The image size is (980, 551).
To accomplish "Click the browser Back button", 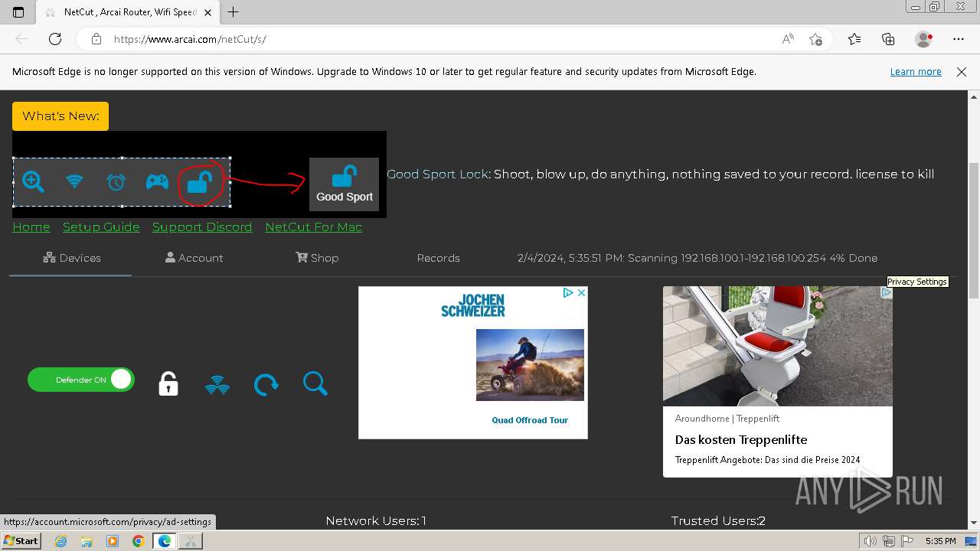I will pyautogui.click(x=21, y=39).
